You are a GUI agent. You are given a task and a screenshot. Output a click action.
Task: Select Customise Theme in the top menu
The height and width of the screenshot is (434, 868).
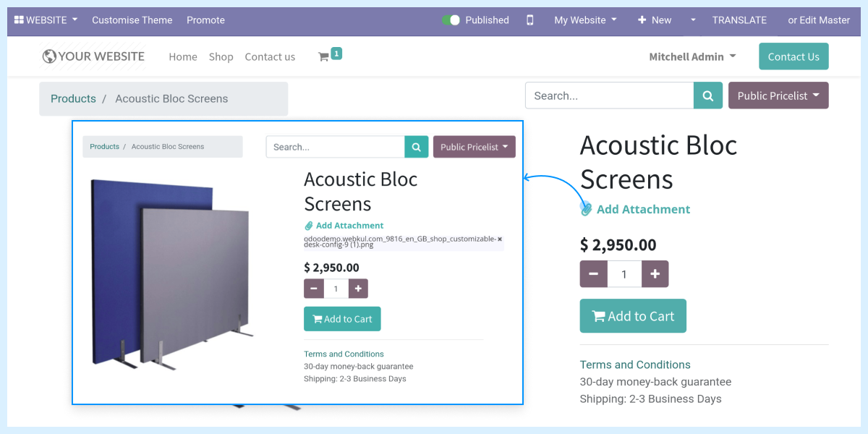[x=132, y=20]
